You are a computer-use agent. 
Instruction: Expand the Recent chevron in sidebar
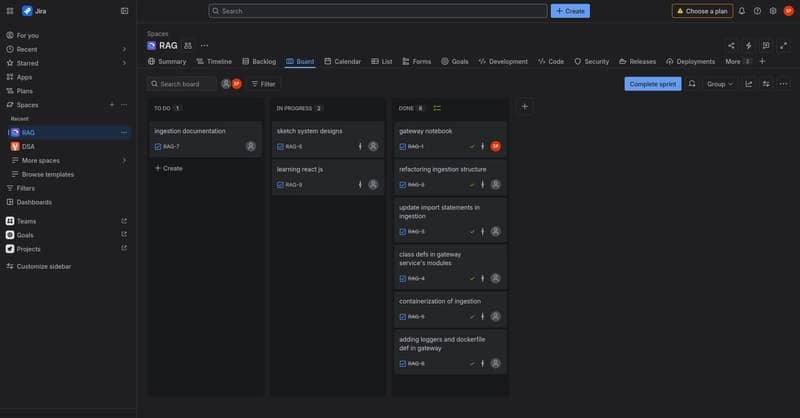coord(124,50)
